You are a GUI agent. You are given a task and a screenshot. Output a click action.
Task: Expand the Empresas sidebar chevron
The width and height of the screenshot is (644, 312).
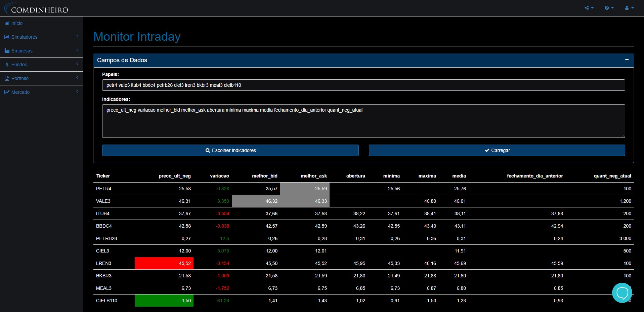tap(77, 50)
